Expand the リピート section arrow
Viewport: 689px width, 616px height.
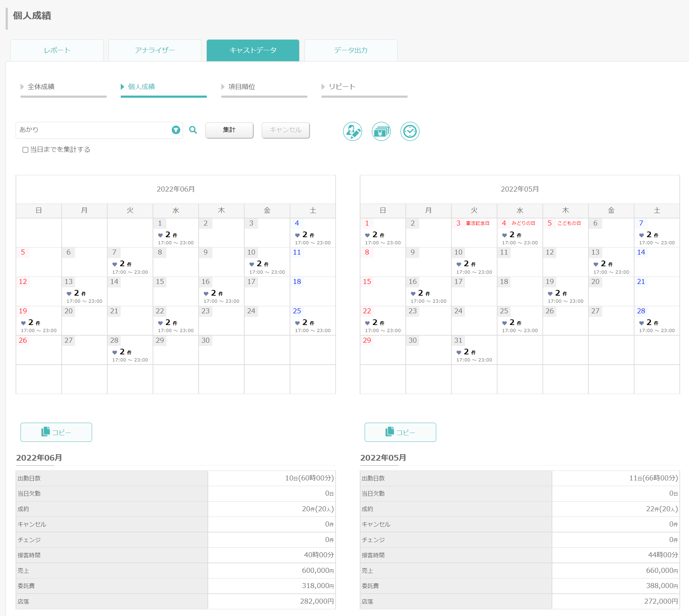323,87
